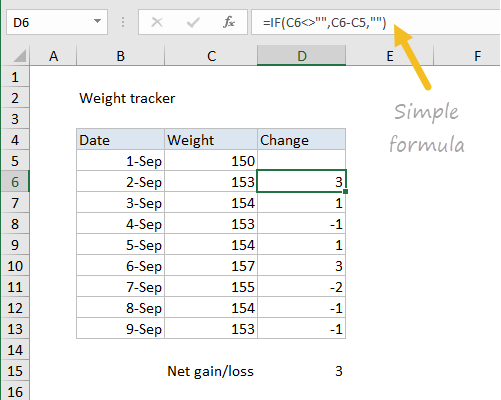Select column B header
501x400 pixels.
[x=120, y=56]
